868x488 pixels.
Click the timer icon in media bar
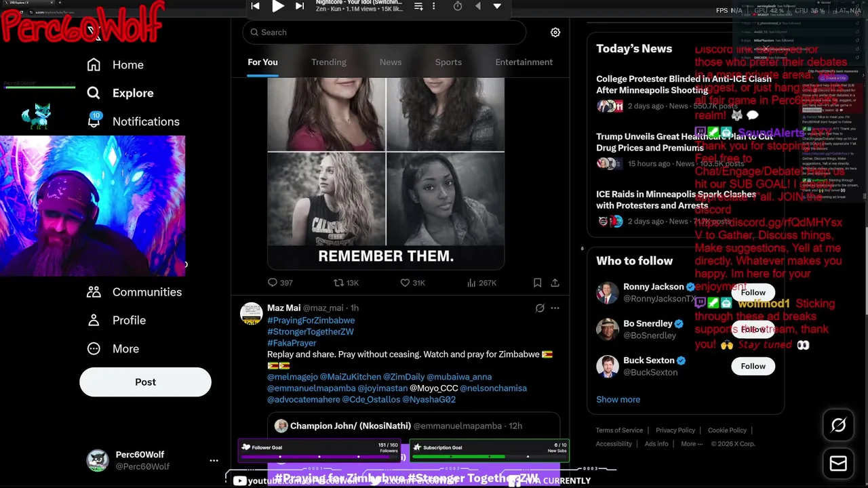point(458,6)
